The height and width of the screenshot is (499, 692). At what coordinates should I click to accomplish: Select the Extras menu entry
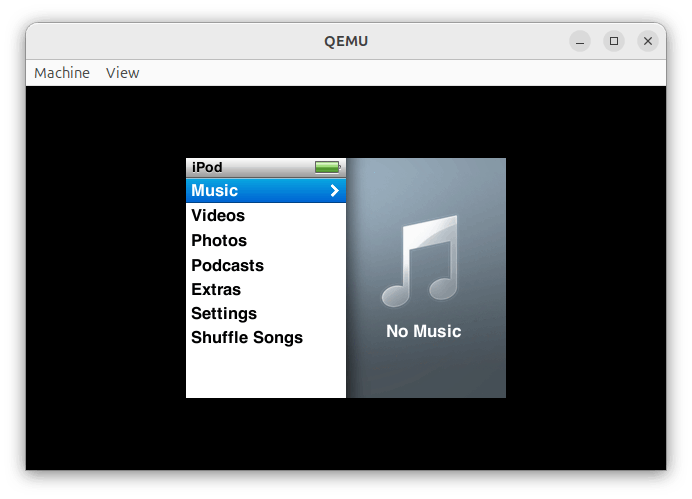(x=266, y=289)
